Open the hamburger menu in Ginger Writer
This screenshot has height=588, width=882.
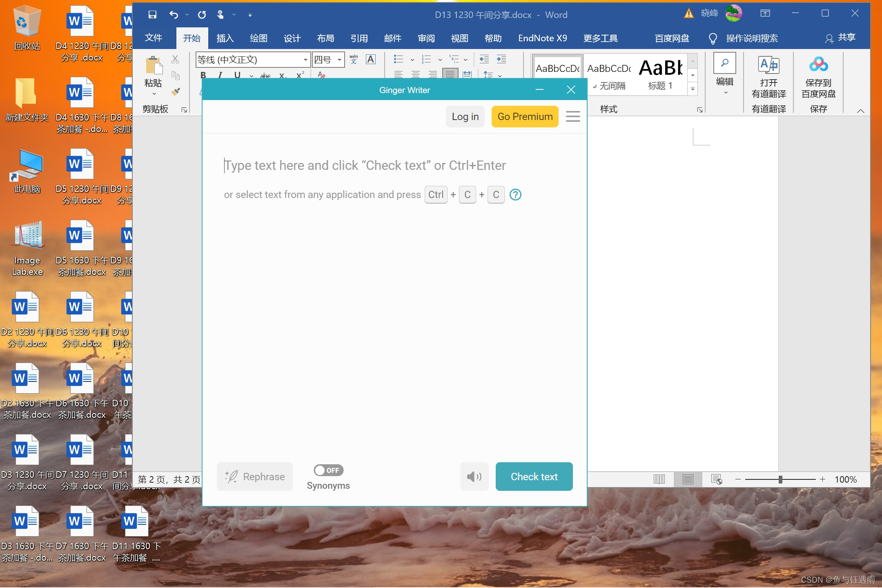[573, 117]
